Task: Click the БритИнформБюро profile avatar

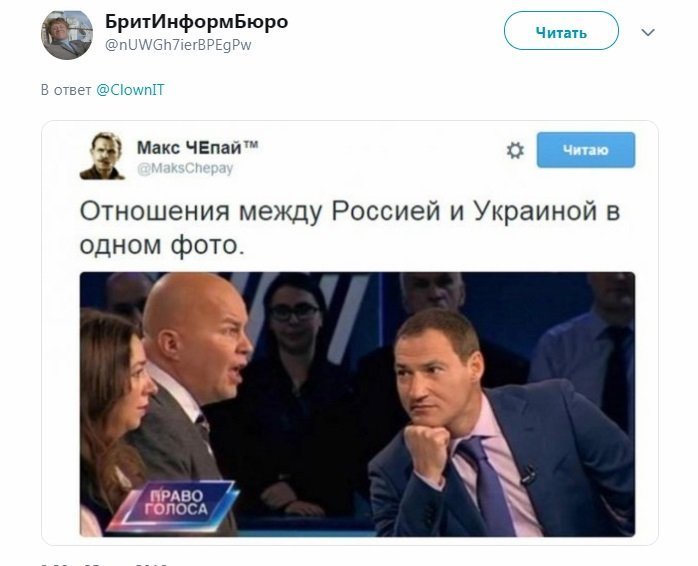Action: [x=67, y=35]
